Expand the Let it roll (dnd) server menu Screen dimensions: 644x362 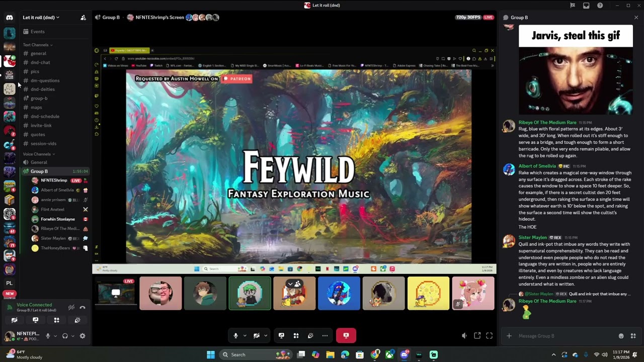41,18
